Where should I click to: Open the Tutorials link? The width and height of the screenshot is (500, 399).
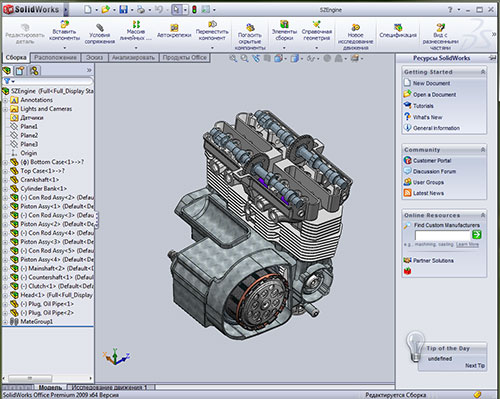coord(423,106)
